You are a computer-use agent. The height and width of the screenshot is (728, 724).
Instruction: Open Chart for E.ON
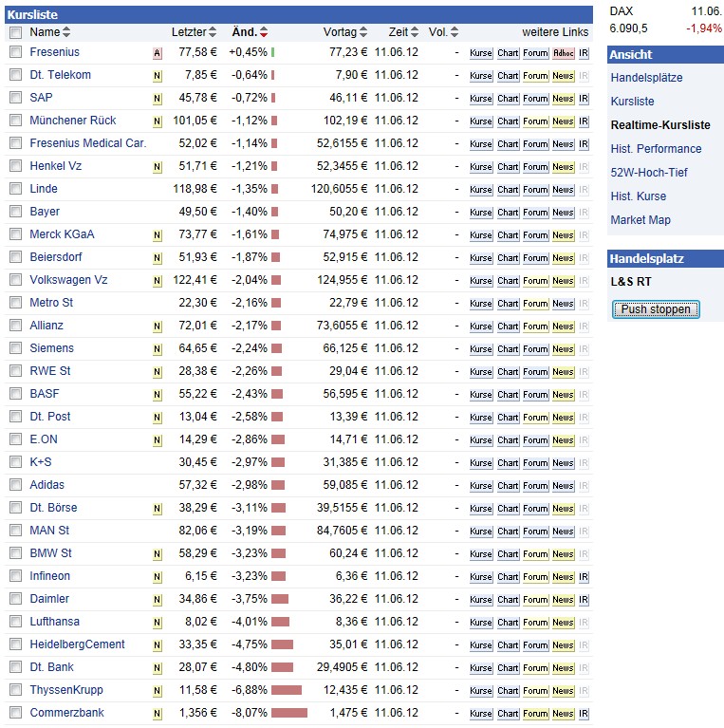click(508, 439)
